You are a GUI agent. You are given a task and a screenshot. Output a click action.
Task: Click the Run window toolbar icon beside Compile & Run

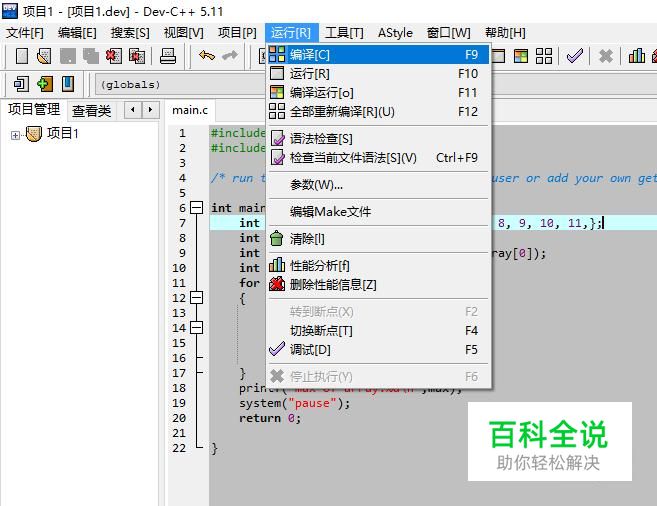(x=498, y=56)
